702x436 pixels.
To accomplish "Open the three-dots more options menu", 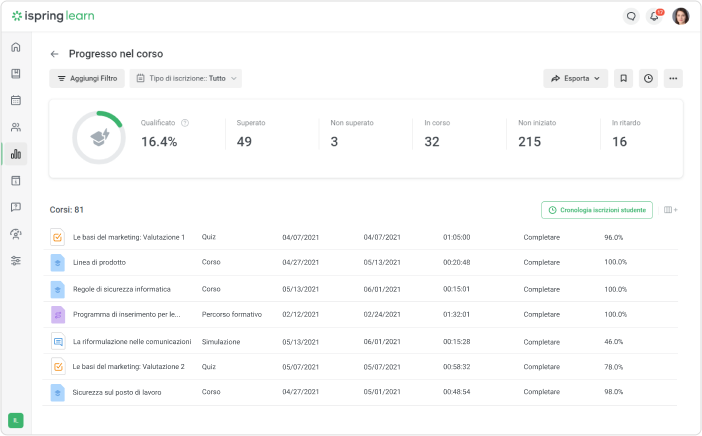I will click(673, 78).
